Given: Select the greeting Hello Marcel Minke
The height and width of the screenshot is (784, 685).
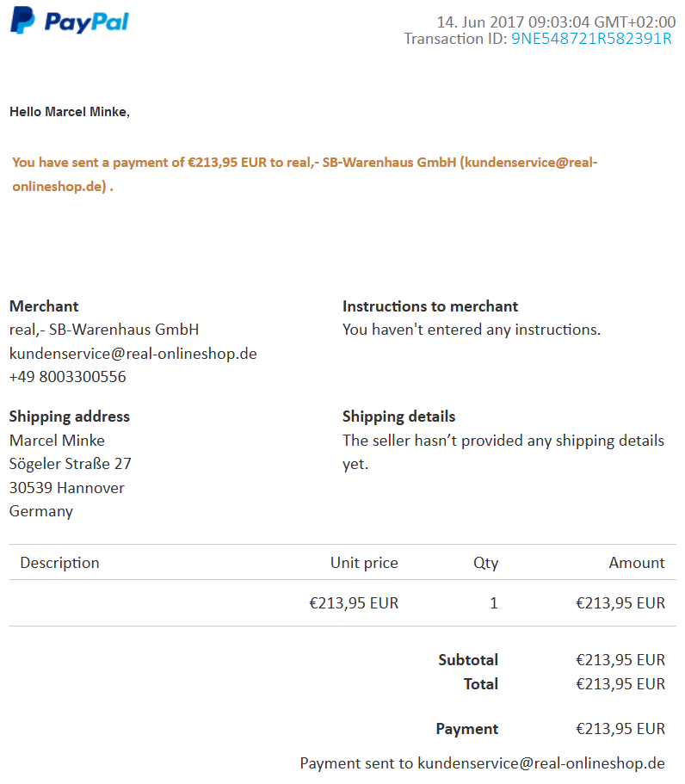Looking at the screenshot, I should 70,112.
